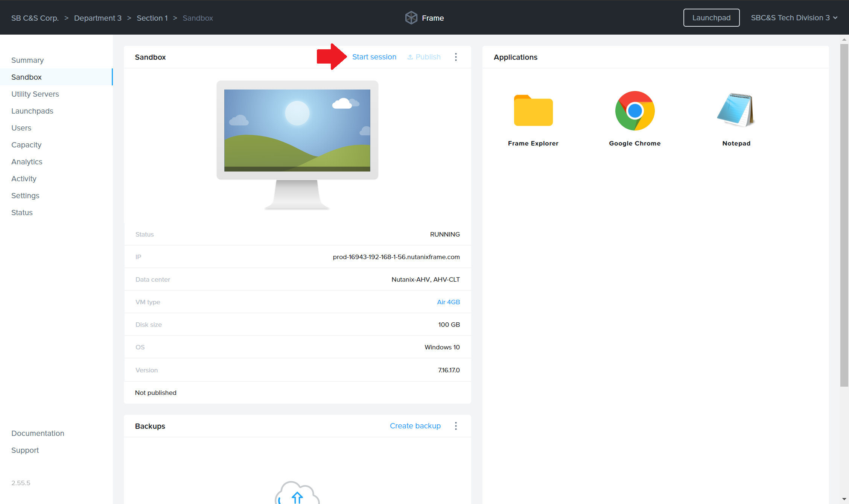
Task: Click the Applications panel heading
Action: [516, 57]
